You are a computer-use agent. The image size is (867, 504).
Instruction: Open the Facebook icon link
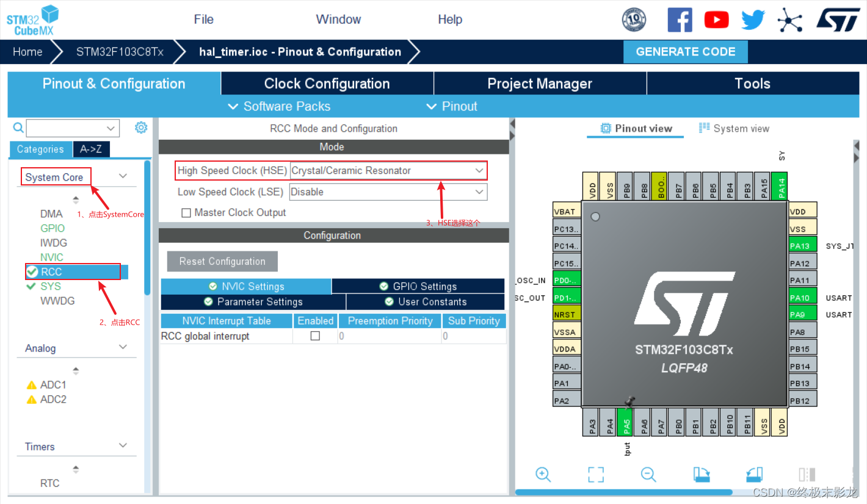(680, 20)
